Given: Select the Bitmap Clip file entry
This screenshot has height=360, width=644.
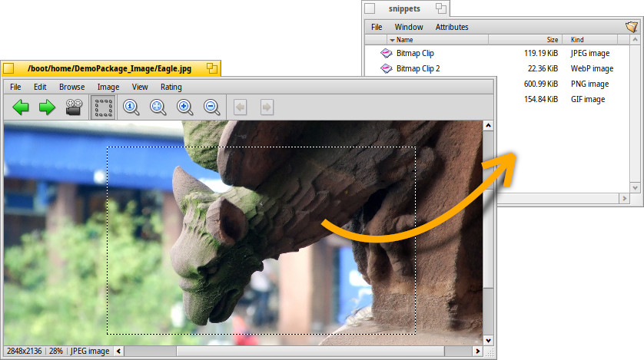Looking at the screenshot, I should point(414,54).
